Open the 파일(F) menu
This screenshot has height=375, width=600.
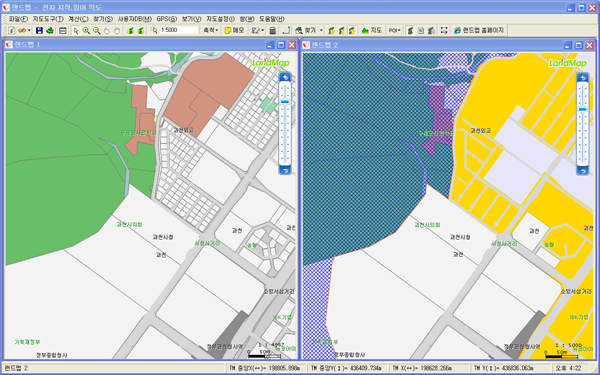pos(18,19)
